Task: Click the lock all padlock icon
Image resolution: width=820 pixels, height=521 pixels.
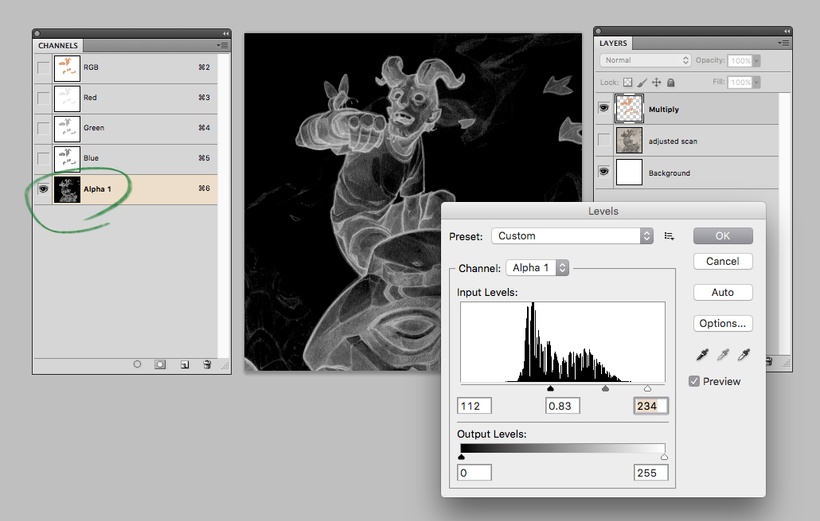Action: tap(670, 83)
